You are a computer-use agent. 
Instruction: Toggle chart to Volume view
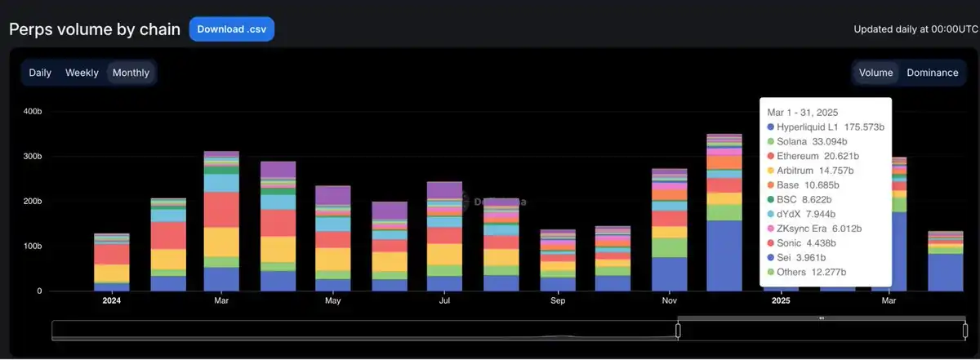coord(875,73)
